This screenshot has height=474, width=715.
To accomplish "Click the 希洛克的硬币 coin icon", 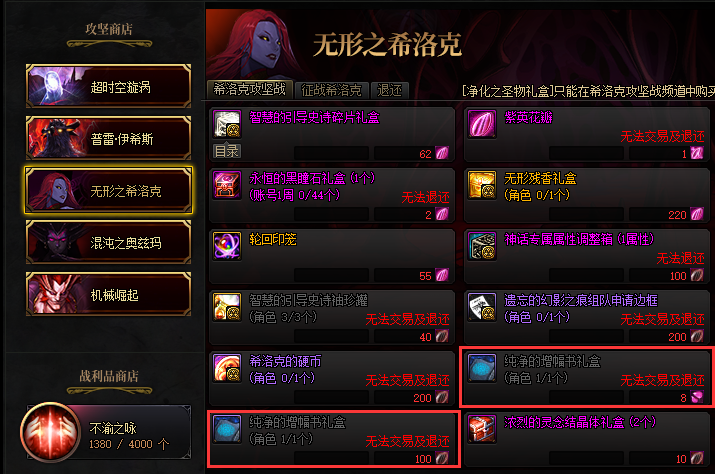I will coord(227,368).
